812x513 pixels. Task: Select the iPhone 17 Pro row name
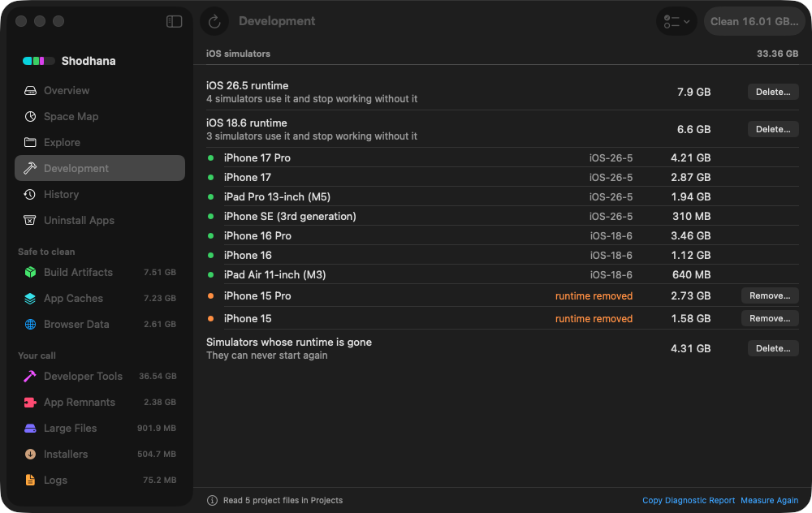pos(257,158)
